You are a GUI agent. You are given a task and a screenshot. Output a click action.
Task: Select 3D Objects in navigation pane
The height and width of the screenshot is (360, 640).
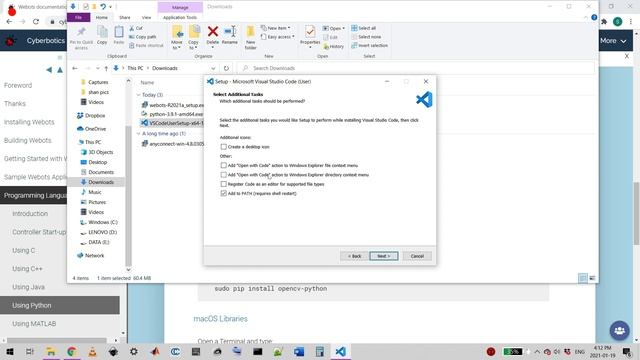coord(97,152)
